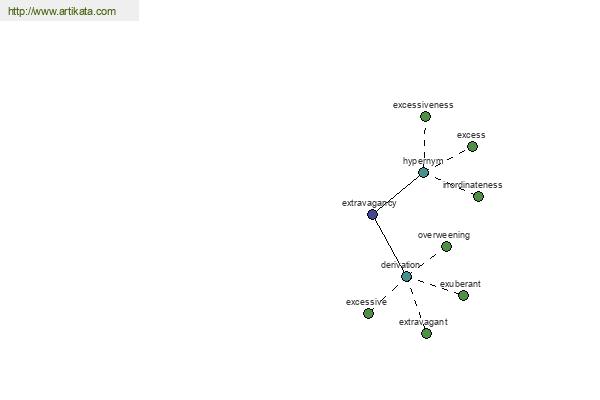
Task: Select the blue extravagancy root node
Action: [372, 214]
